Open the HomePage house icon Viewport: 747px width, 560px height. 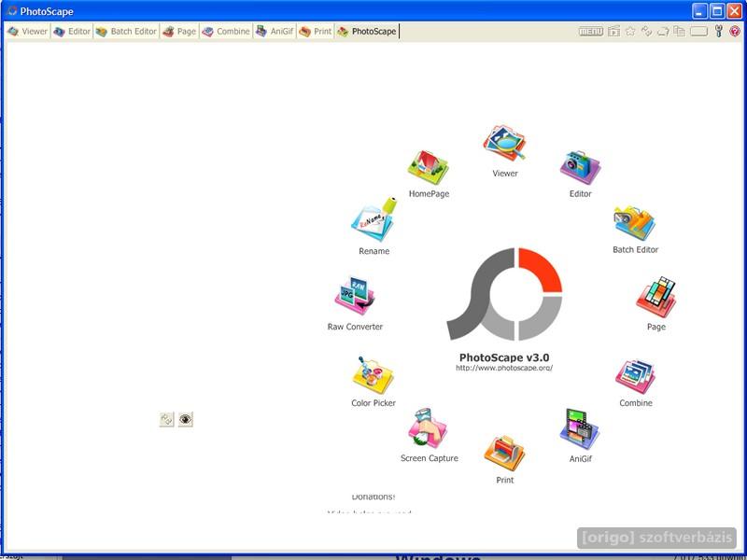pyautogui.click(x=429, y=167)
